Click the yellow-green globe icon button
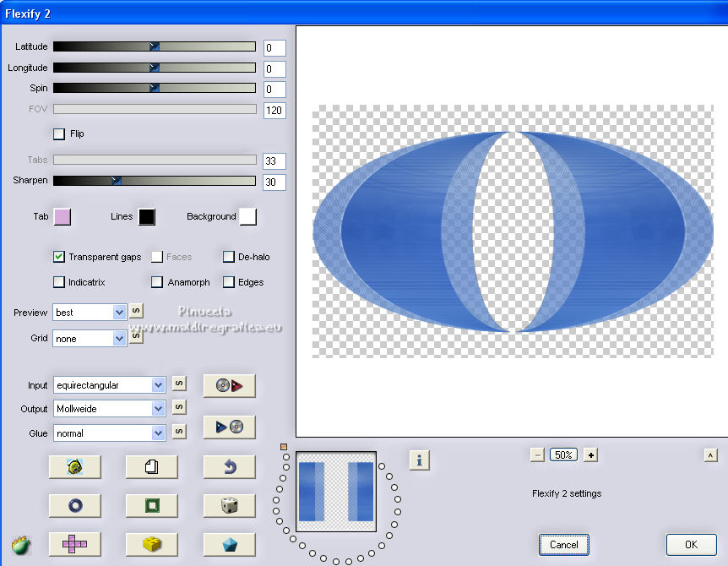The height and width of the screenshot is (566, 728). tap(75, 466)
